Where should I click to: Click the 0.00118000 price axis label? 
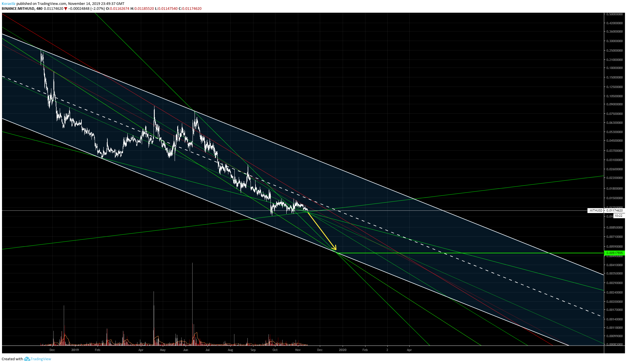(615, 328)
